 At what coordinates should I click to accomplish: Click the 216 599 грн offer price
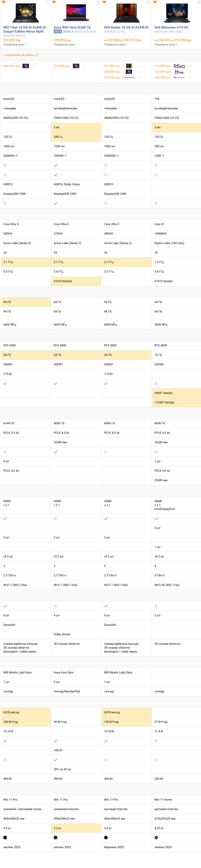[163, 66]
